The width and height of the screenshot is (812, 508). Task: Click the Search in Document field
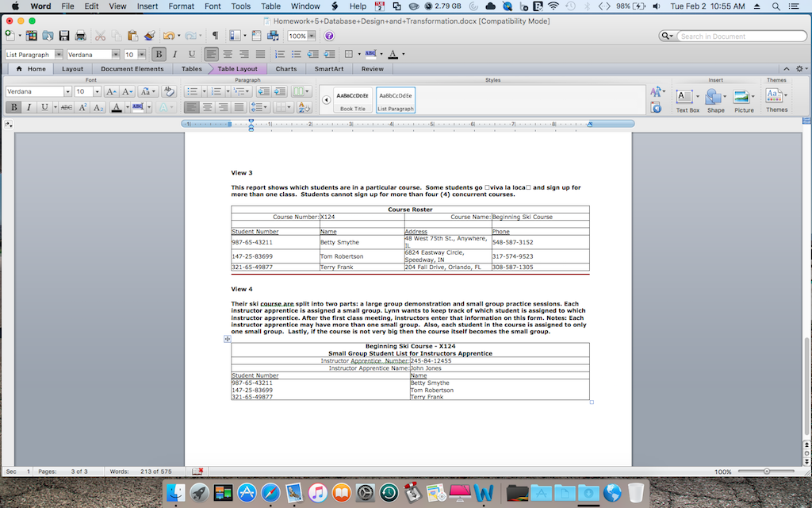(x=741, y=36)
